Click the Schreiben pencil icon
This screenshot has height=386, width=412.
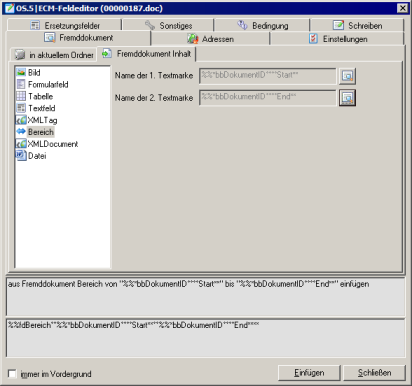(338, 25)
